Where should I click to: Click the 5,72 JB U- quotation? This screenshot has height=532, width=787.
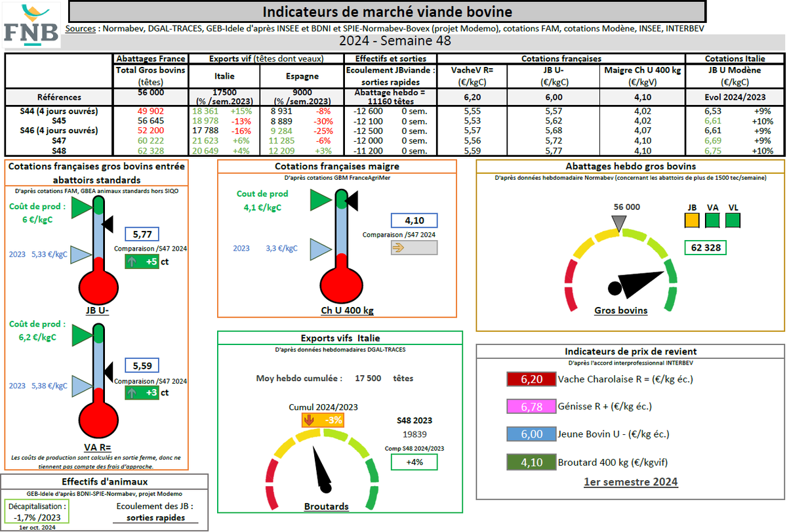point(554,140)
